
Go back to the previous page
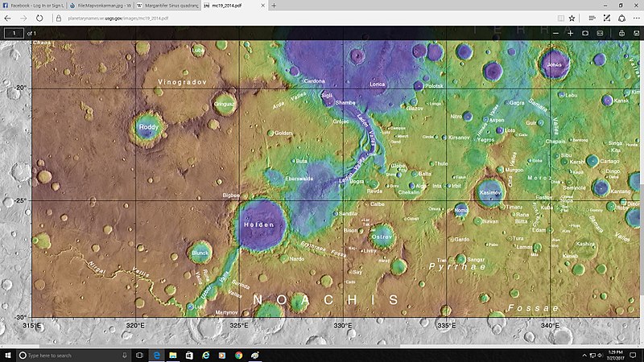click(7, 18)
